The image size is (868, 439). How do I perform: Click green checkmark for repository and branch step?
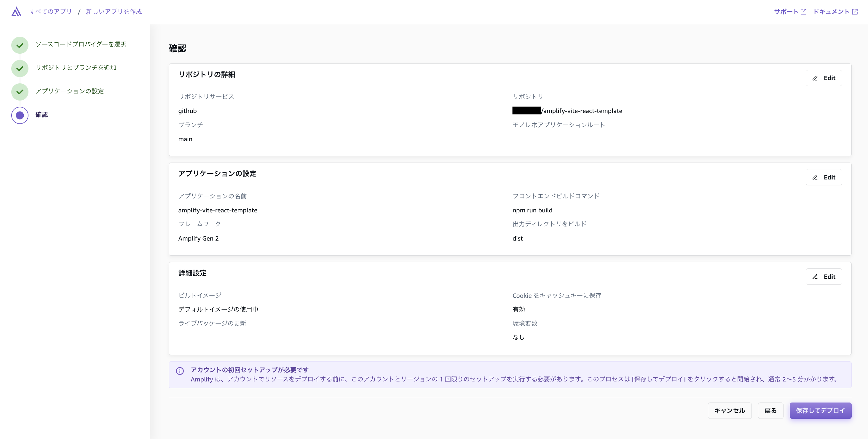pos(20,69)
